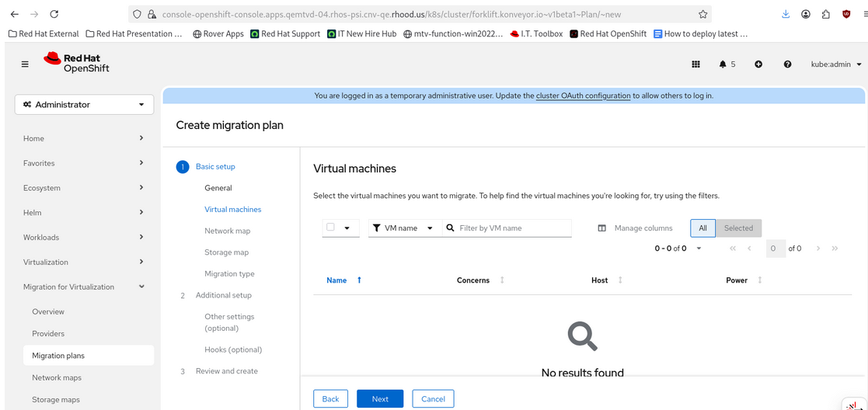
Task: Open the VM name filter type dropdown
Action: 405,228
